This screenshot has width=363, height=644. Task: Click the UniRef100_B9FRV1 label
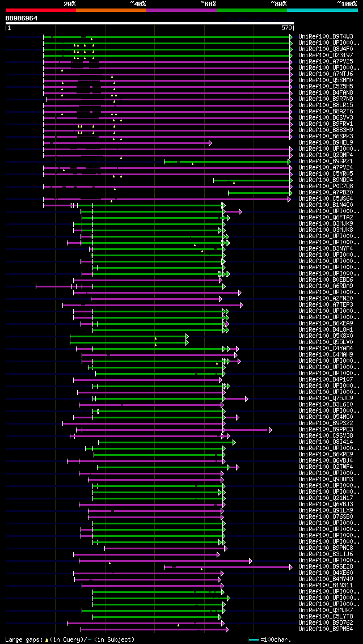pyautogui.click(x=326, y=124)
